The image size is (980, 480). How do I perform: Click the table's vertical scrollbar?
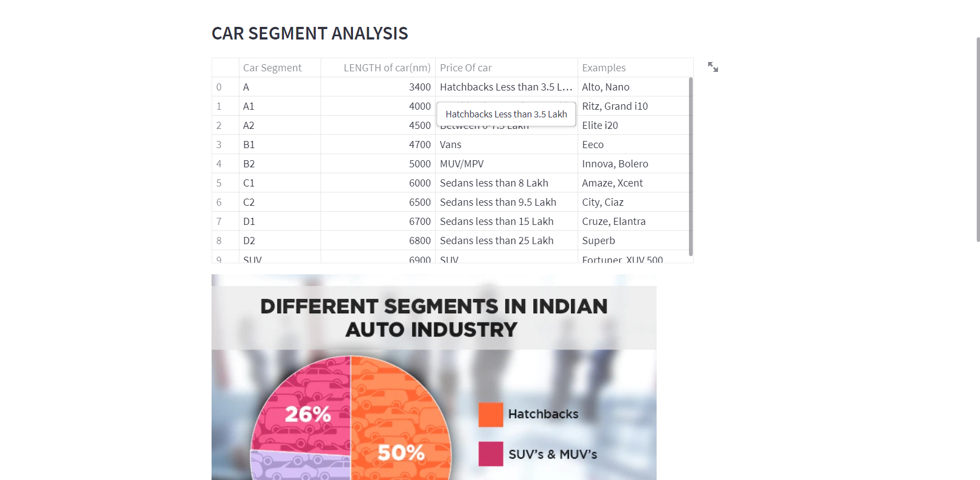pyautogui.click(x=691, y=166)
